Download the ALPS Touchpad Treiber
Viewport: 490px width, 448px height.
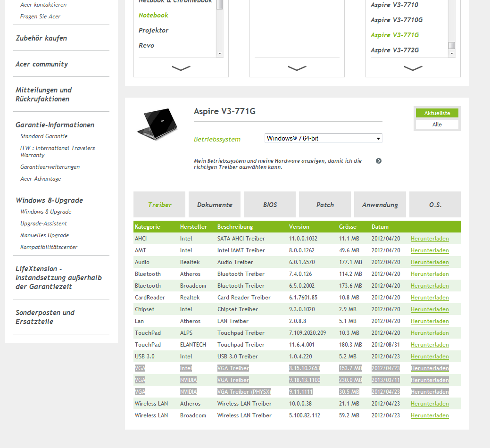(430, 333)
